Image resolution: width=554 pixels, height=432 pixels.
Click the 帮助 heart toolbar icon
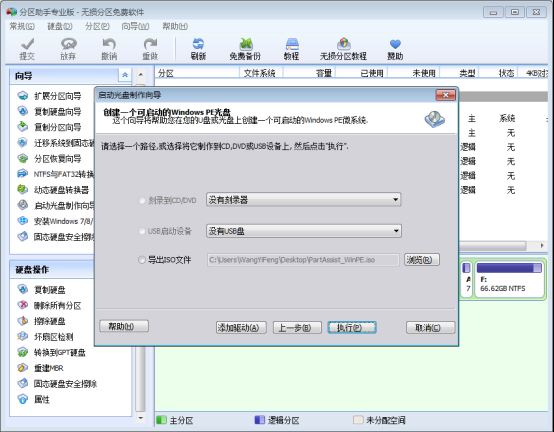click(395, 49)
